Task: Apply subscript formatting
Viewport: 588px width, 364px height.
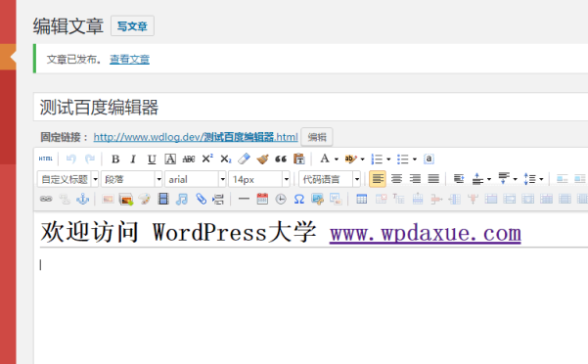Action: pos(226,159)
